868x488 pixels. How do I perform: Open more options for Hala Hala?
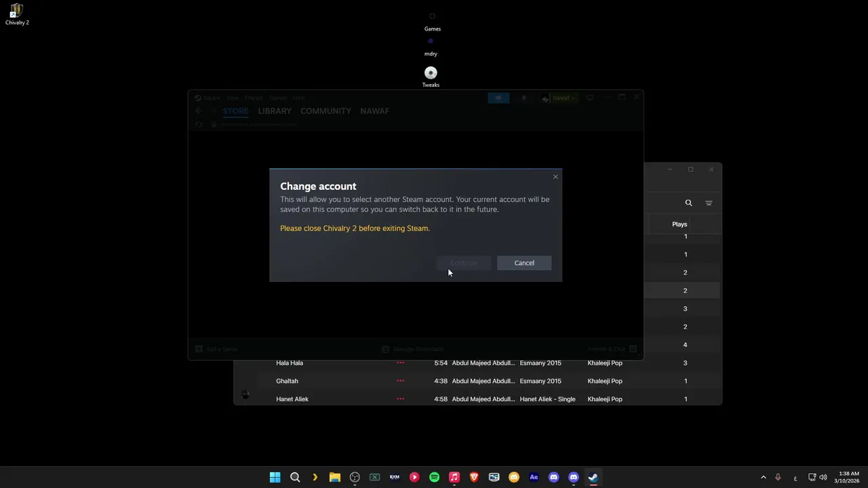pos(400,363)
